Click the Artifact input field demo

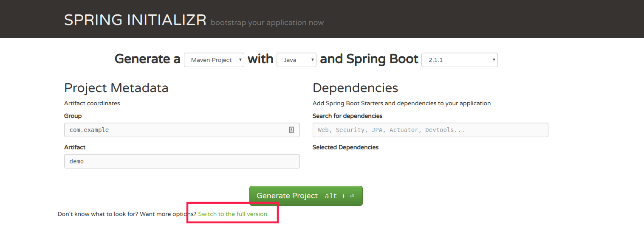coord(182,161)
